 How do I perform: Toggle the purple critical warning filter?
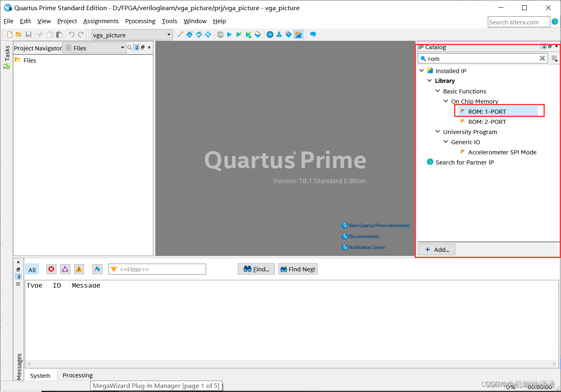click(65, 269)
